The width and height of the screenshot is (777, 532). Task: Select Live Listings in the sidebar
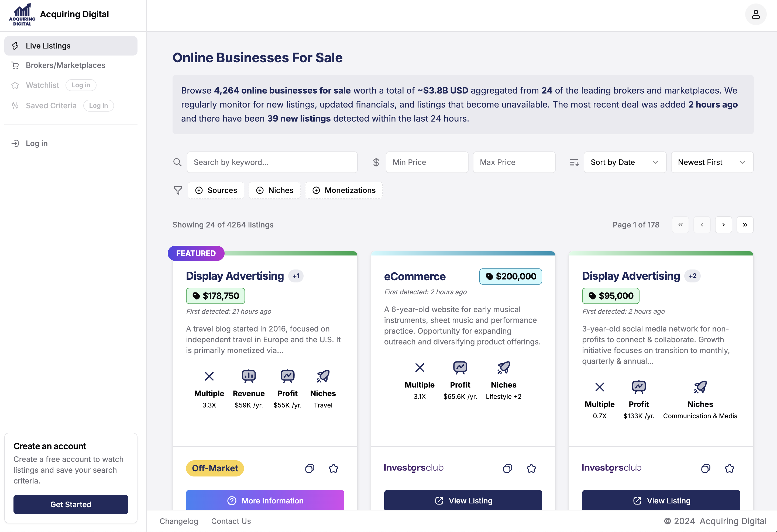click(48, 46)
